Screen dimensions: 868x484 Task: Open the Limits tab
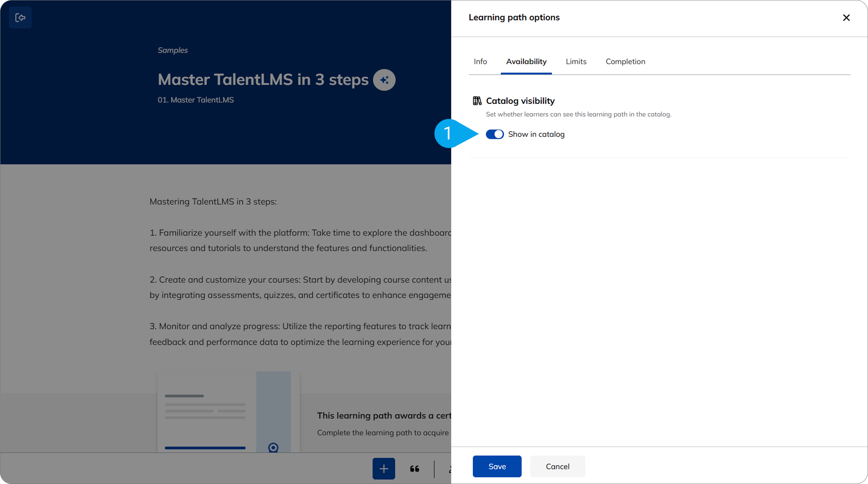[x=576, y=61]
